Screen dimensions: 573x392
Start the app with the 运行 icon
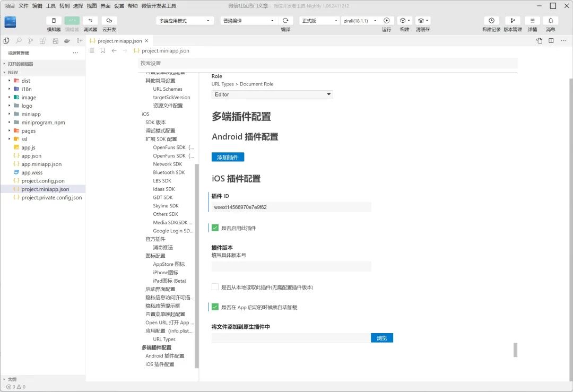point(386,21)
